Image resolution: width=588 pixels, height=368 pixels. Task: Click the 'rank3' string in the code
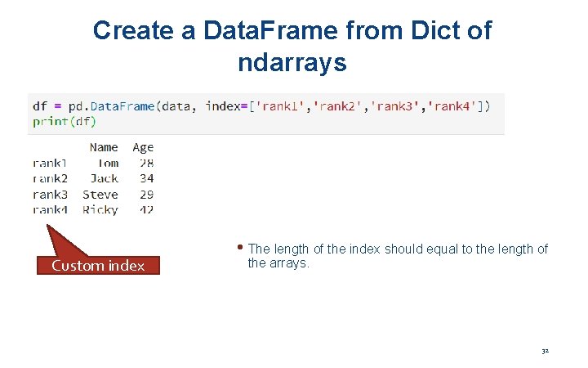[394, 106]
